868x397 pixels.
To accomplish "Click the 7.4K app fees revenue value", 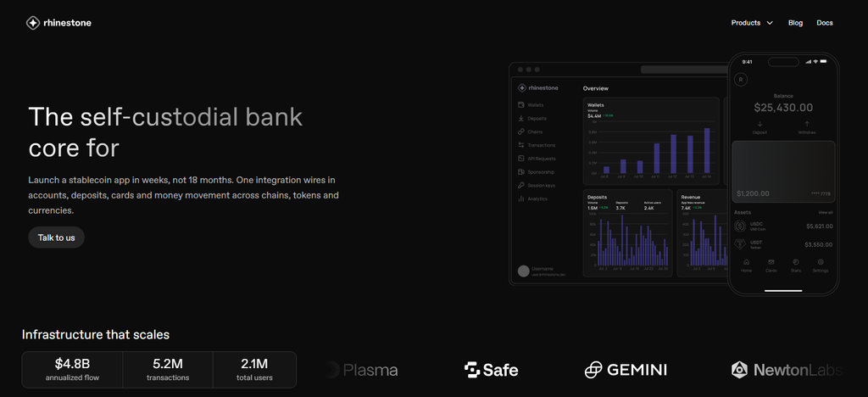I will coord(686,208).
